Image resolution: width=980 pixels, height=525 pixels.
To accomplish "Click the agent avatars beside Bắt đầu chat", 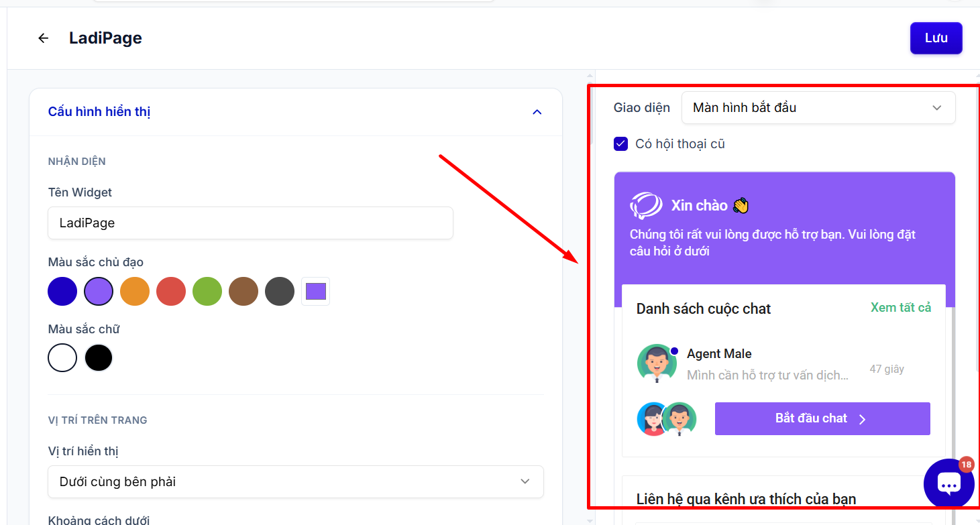I will (667, 419).
